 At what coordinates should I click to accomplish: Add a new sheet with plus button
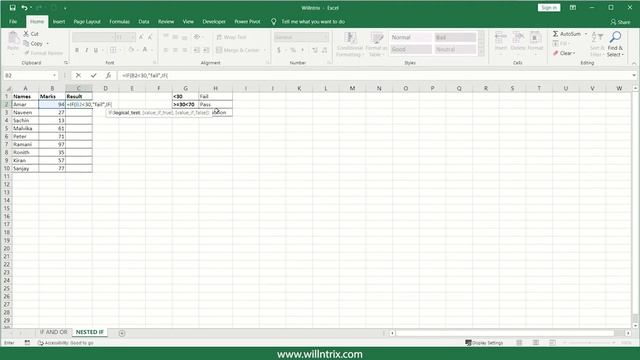tap(122, 333)
